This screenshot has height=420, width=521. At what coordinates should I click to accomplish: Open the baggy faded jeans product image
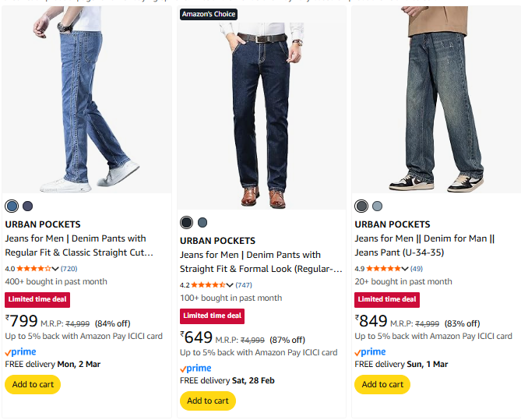pos(436,100)
